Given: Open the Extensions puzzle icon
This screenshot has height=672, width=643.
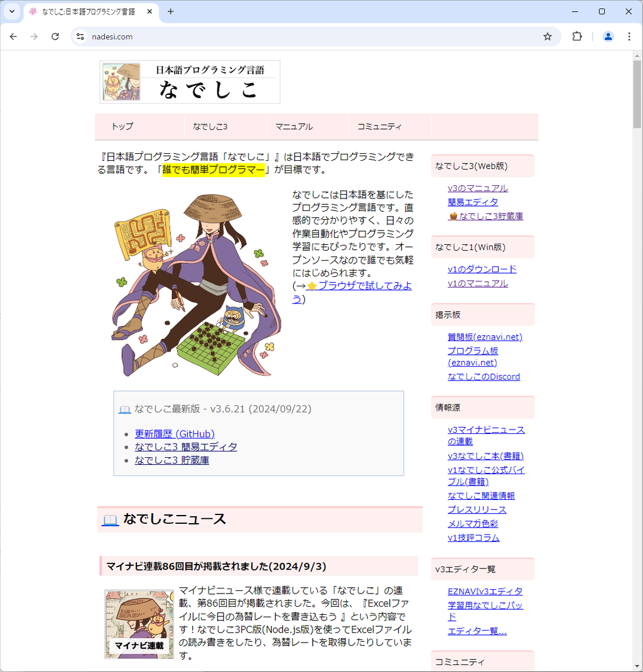Looking at the screenshot, I should [x=577, y=36].
